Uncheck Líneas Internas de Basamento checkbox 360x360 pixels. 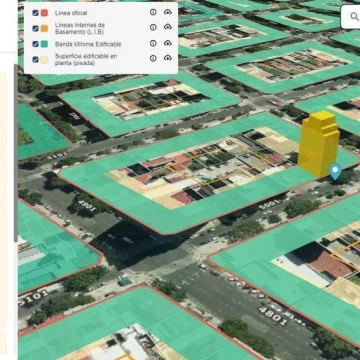click(x=35, y=28)
